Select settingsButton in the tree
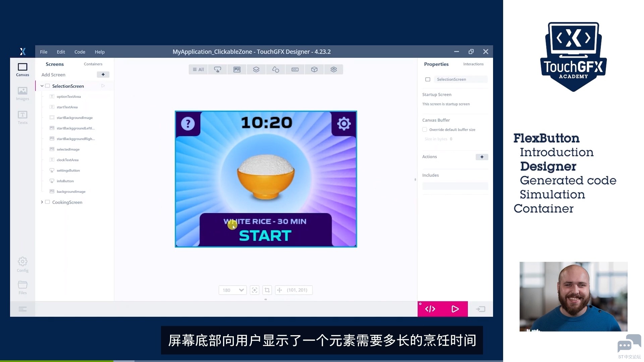 point(68,170)
